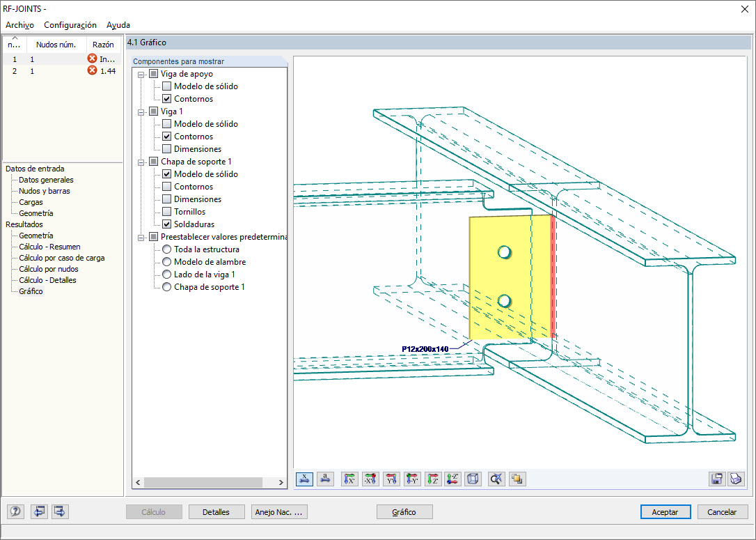Save the graphic with the disk icon
The image size is (756, 540).
tap(716, 479)
